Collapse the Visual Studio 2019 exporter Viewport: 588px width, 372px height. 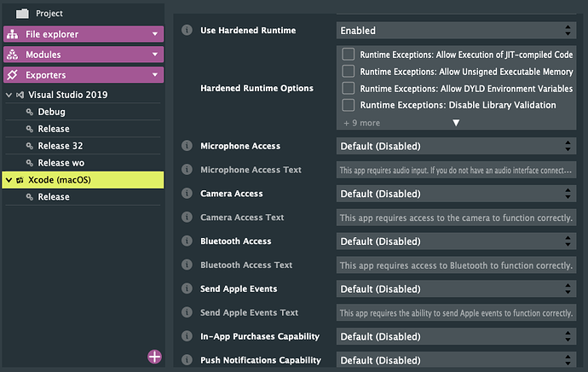tap(9, 95)
